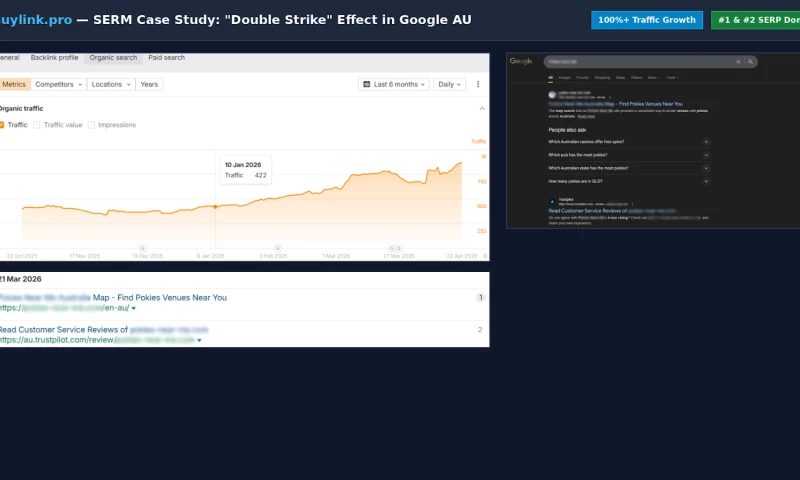Image resolution: width=800 pixels, height=480 pixels.
Task: Click the first result's round site favicon
Action: point(552,95)
